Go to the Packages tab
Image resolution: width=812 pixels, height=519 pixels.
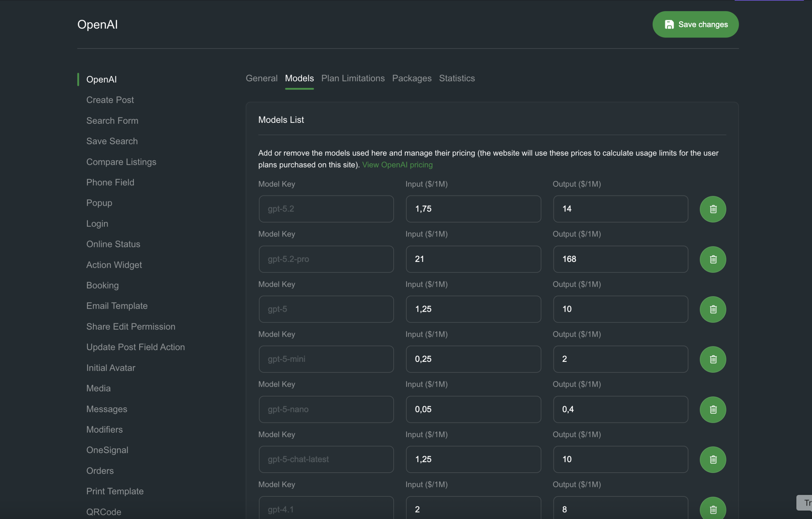tap(411, 78)
